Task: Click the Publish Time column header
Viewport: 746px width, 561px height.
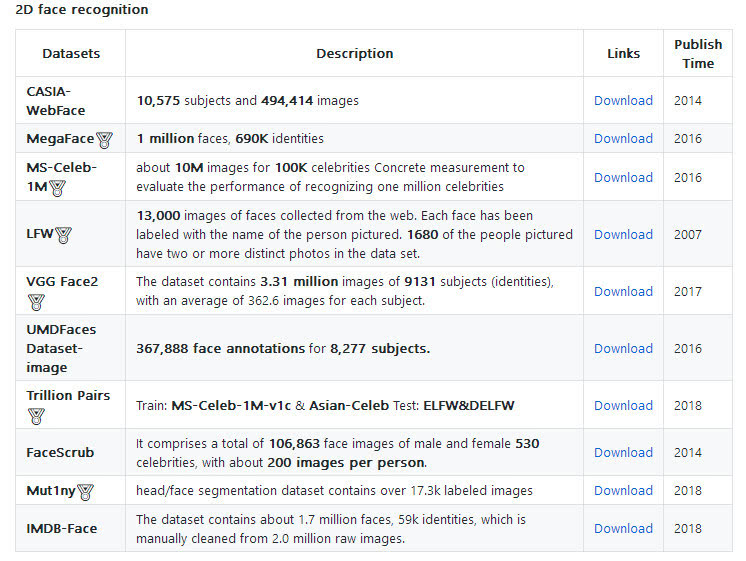Action: coord(698,54)
